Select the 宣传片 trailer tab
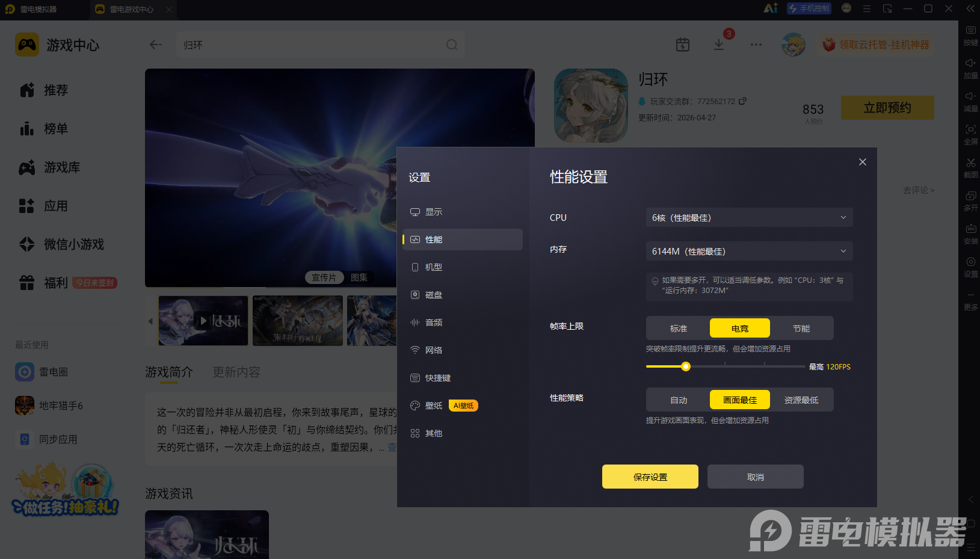The image size is (980, 559). pos(324,277)
